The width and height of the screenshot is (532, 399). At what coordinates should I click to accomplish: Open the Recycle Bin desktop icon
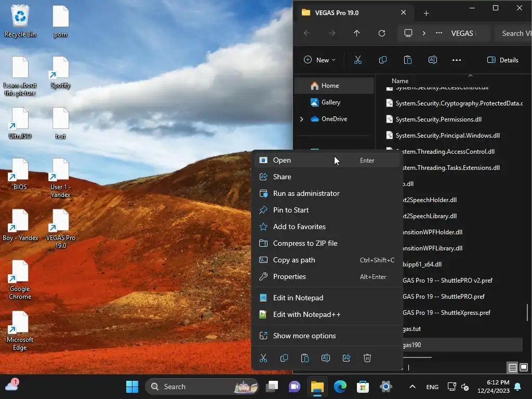(20, 21)
